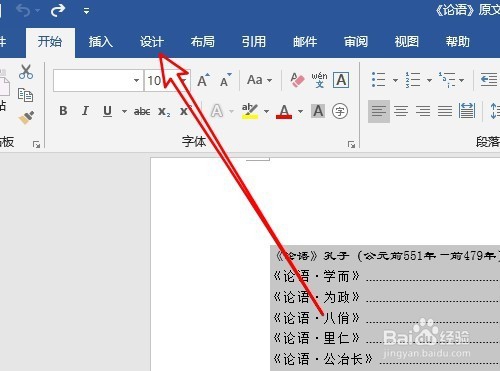Open the 视图 ribbon tab
The height and width of the screenshot is (371, 500).
pos(407,42)
